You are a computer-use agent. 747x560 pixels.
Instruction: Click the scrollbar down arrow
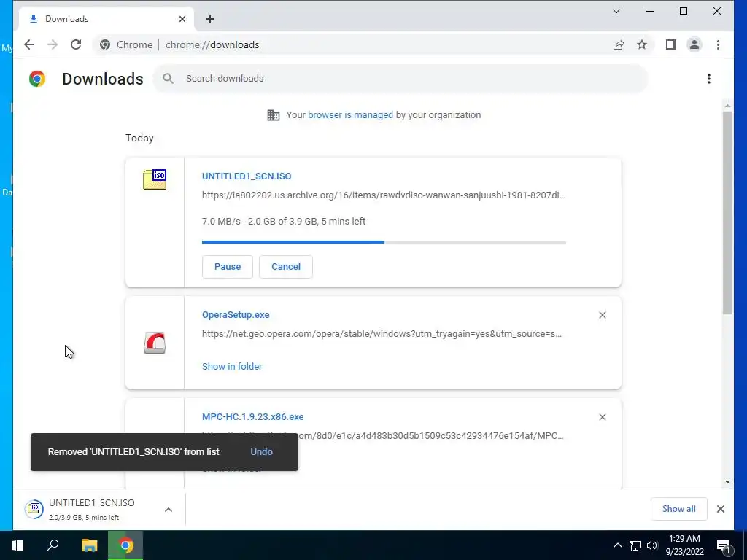pos(727,482)
